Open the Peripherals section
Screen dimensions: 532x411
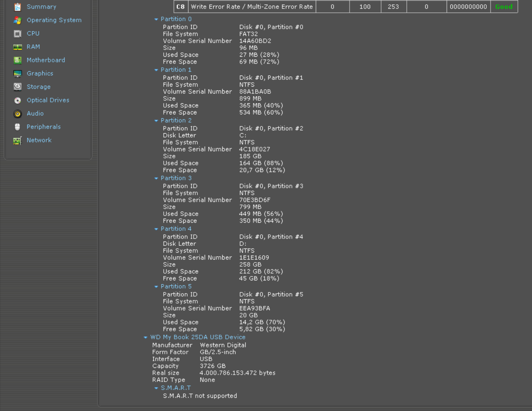tap(44, 127)
